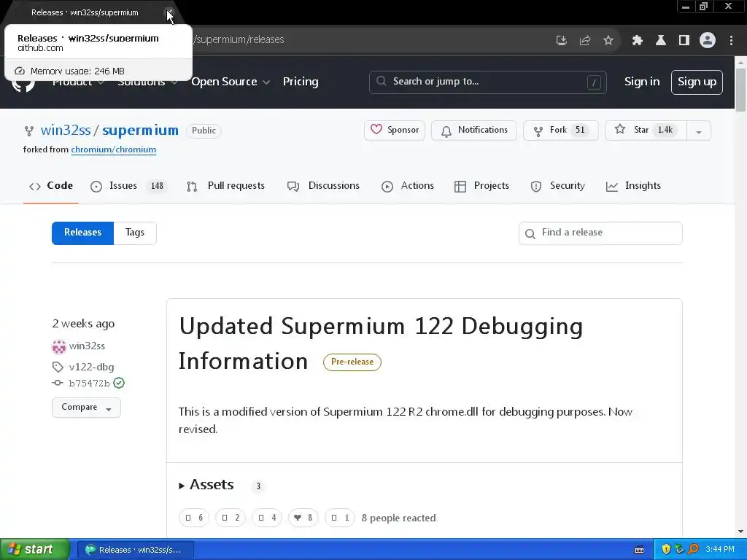Click the magnifier tray icon
Screen dimensions: 747x560
[693, 550]
